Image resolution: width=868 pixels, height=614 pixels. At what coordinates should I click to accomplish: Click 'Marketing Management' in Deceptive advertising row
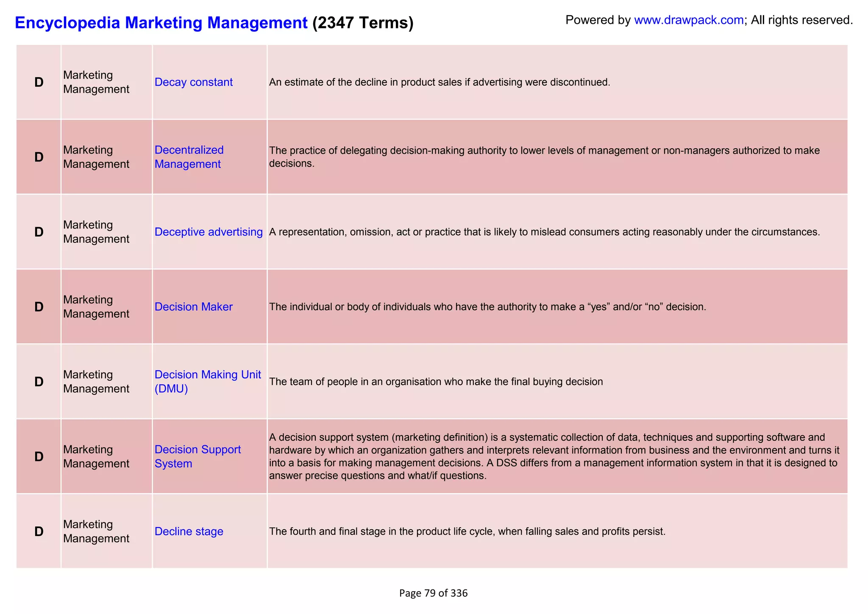pos(96,232)
